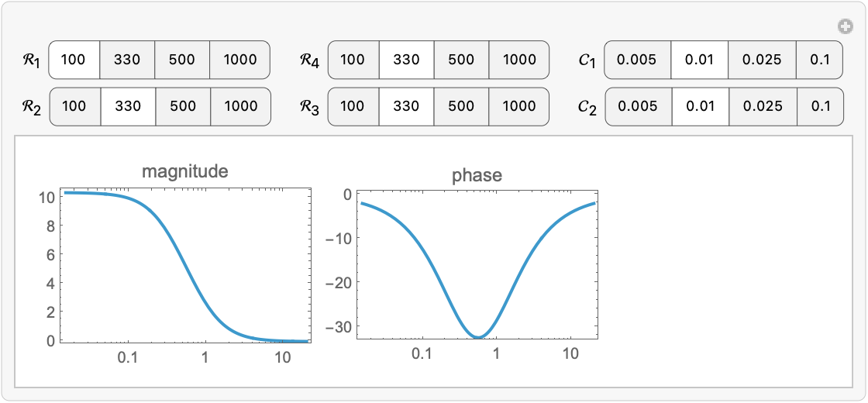Set R4 to 100
This screenshot has width=868, height=403.
click(x=353, y=60)
